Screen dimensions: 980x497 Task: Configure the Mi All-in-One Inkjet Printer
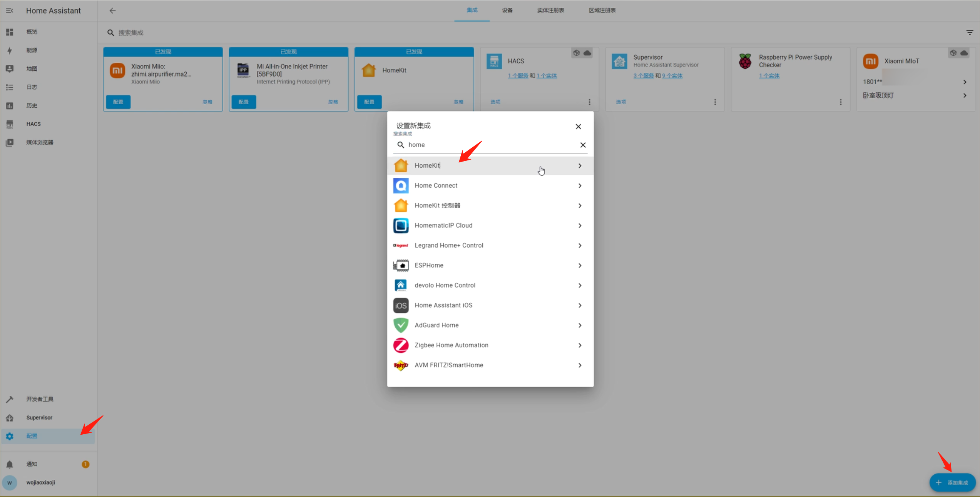pyautogui.click(x=244, y=102)
